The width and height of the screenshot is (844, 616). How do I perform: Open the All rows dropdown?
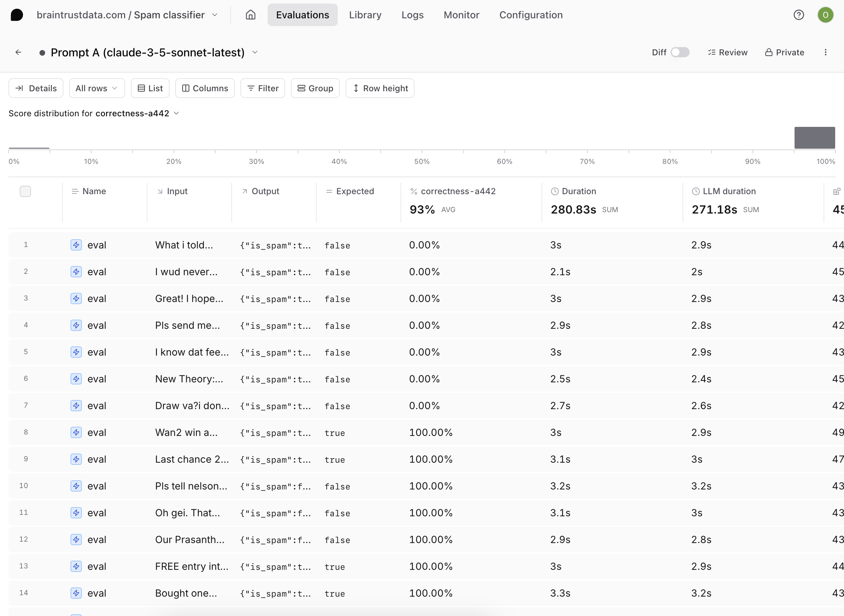coord(97,88)
